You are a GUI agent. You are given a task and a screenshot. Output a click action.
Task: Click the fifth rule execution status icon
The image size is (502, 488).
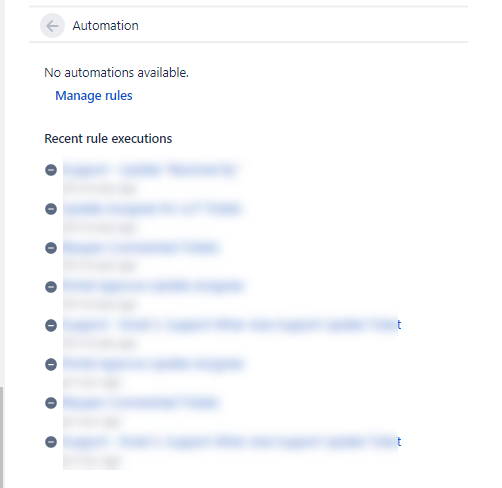point(51,325)
